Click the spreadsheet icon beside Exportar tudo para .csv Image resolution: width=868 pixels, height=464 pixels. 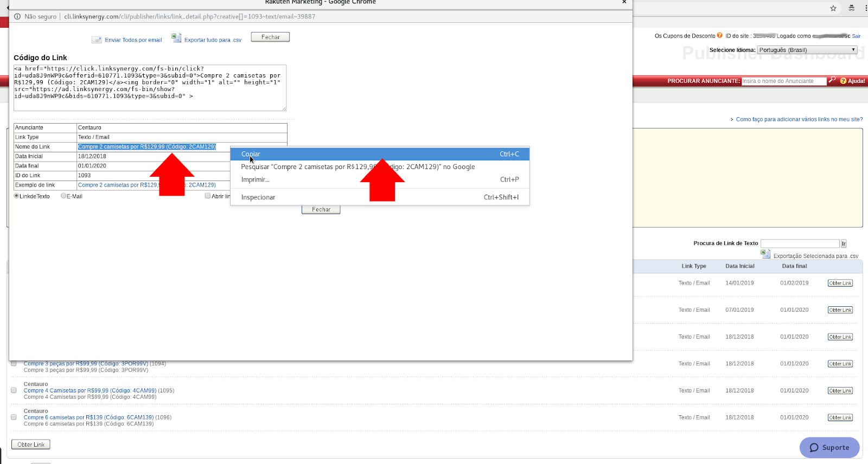tap(176, 37)
